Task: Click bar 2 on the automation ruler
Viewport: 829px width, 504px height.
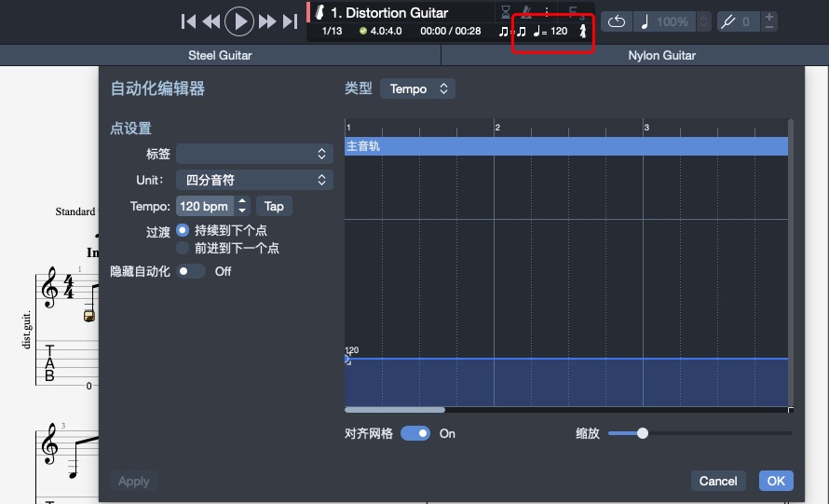Action: [497, 128]
